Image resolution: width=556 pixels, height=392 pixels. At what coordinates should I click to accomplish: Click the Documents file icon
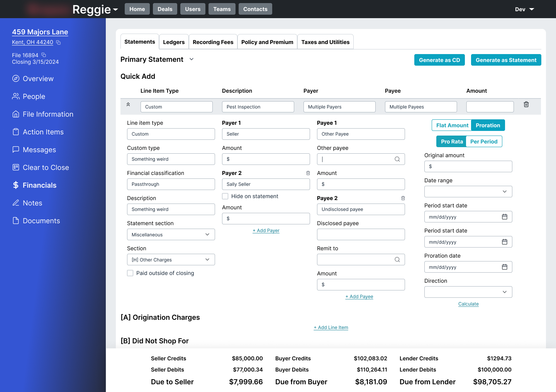tap(16, 221)
